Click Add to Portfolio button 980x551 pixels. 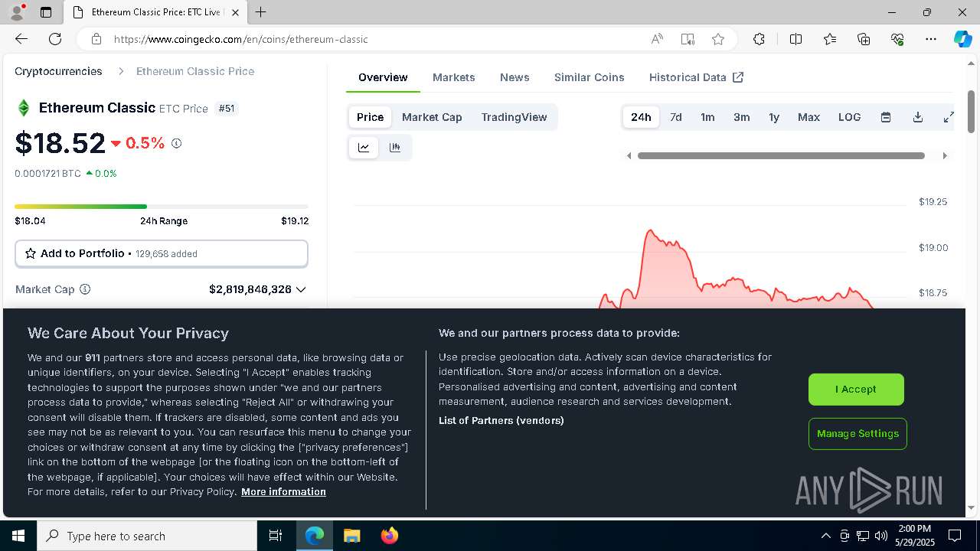click(x=162, y=253)
